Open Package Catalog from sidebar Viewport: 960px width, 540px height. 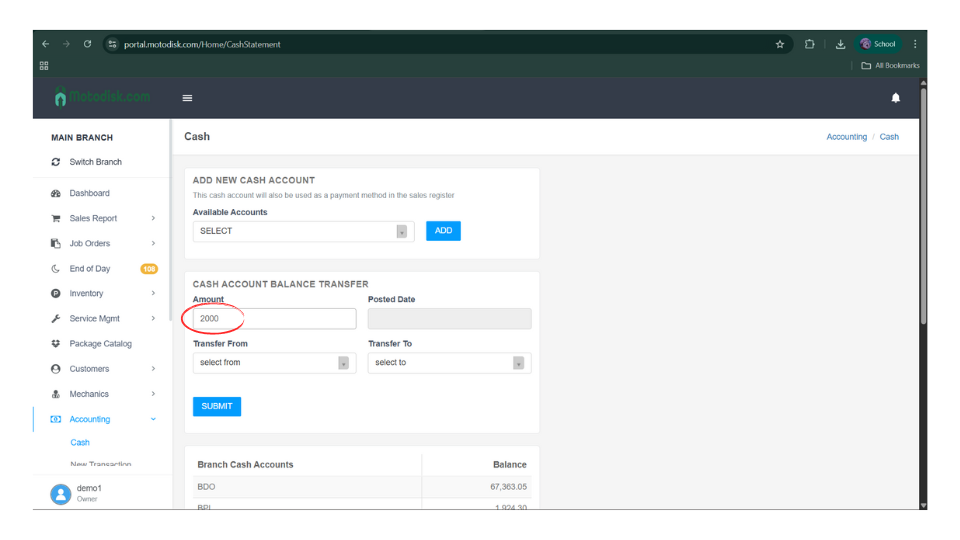(x=100, y=344)
